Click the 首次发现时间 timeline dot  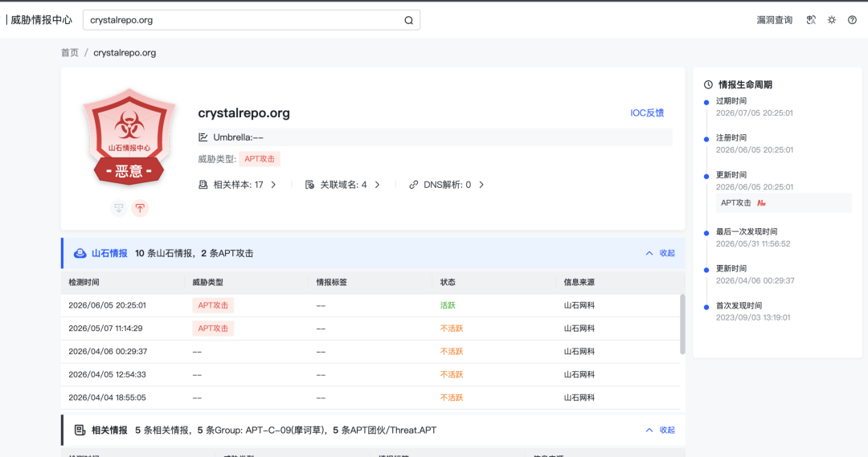706,307
